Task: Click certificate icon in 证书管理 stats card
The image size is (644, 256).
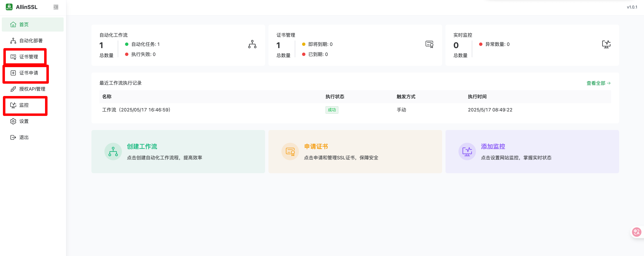Action: (429, 45)
